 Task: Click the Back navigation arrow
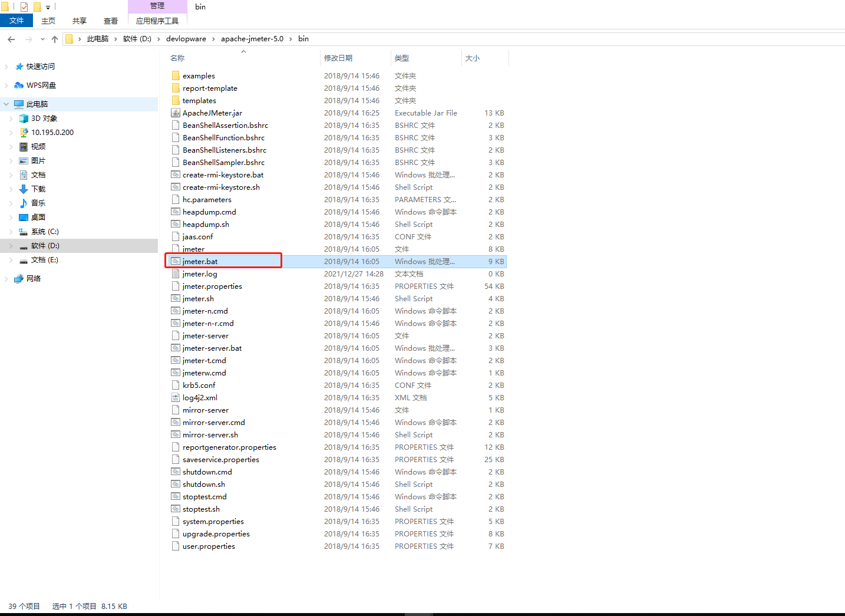(x=11, y=39)
